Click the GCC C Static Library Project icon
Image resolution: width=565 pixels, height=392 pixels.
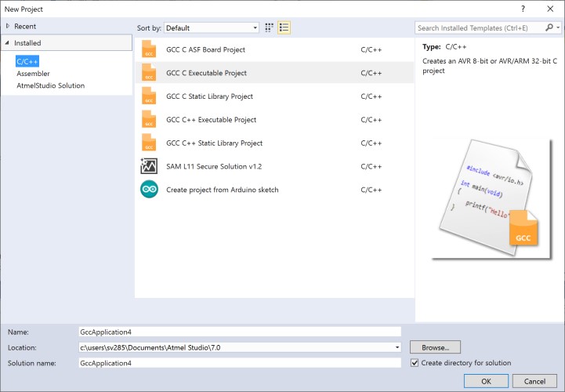[149, 96]
